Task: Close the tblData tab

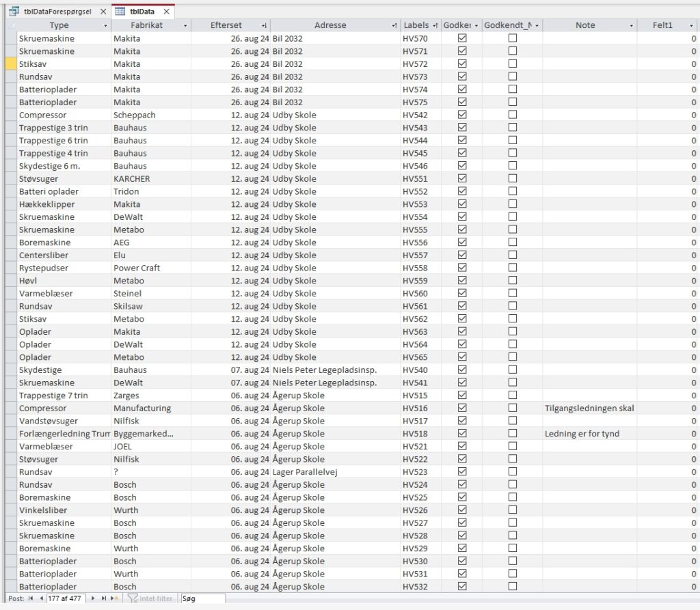Action: click(167, 12)
